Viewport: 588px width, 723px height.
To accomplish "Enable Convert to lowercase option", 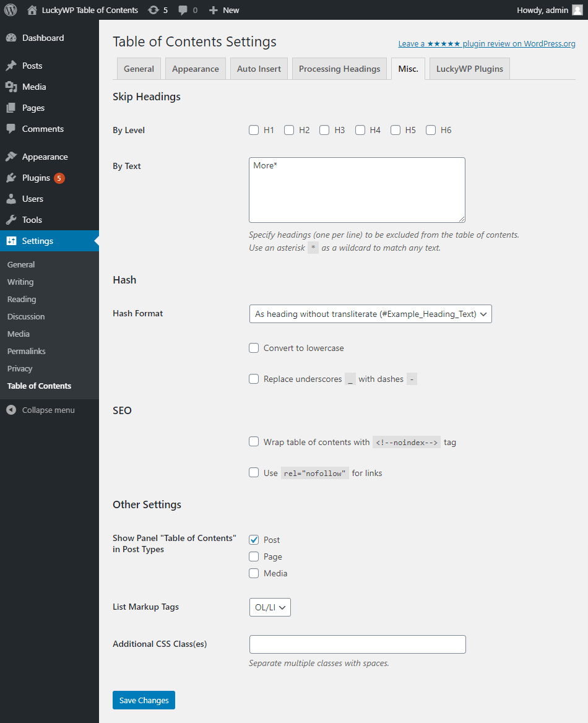I will [254, 348].
